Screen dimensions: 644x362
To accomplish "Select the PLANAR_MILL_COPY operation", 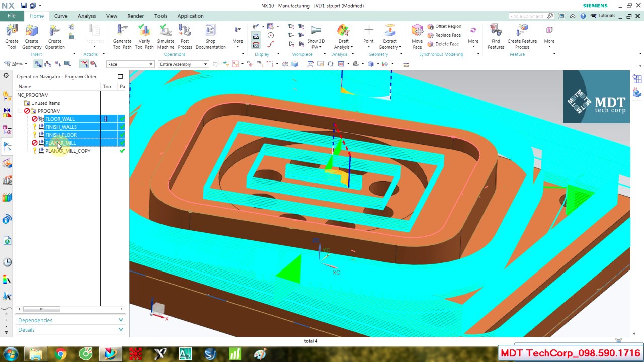I will (67, 151).
